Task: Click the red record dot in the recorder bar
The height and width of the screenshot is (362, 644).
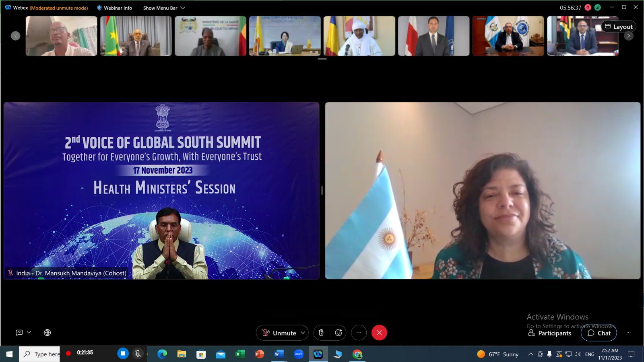Action: pyautogui.click(x=68, y=353)
